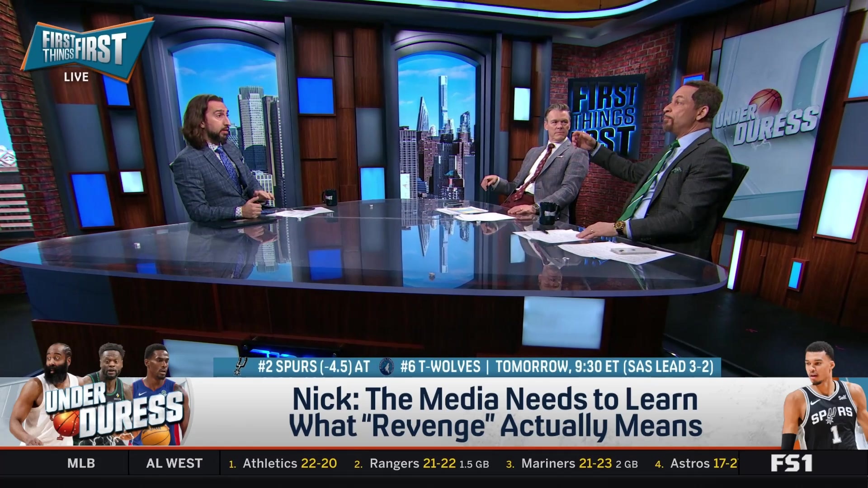Click the AL WEST division label
868x488 pixels.
click(174, 463)
